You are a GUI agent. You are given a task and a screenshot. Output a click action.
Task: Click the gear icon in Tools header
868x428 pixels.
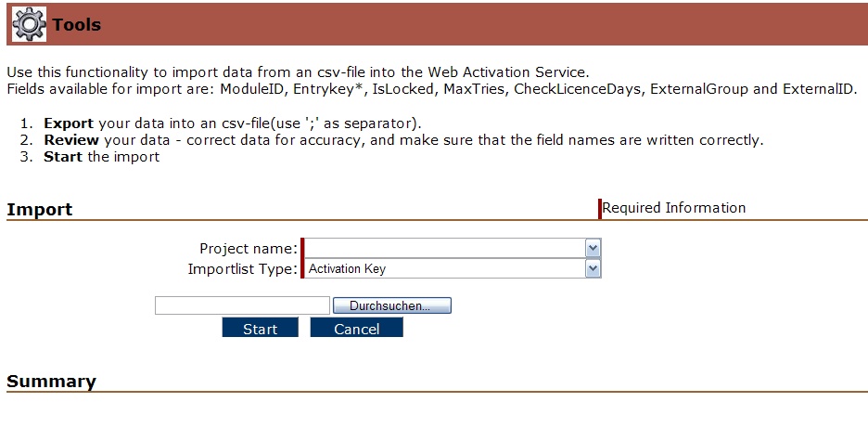29,24
